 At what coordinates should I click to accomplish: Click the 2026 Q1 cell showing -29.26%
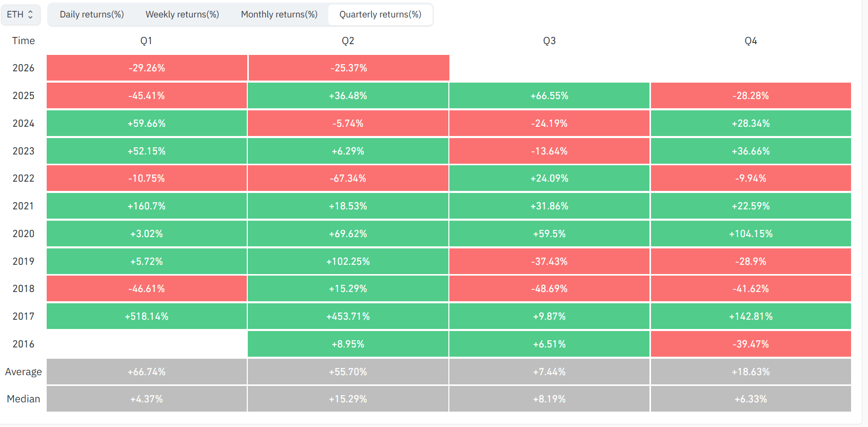[147, 68]
